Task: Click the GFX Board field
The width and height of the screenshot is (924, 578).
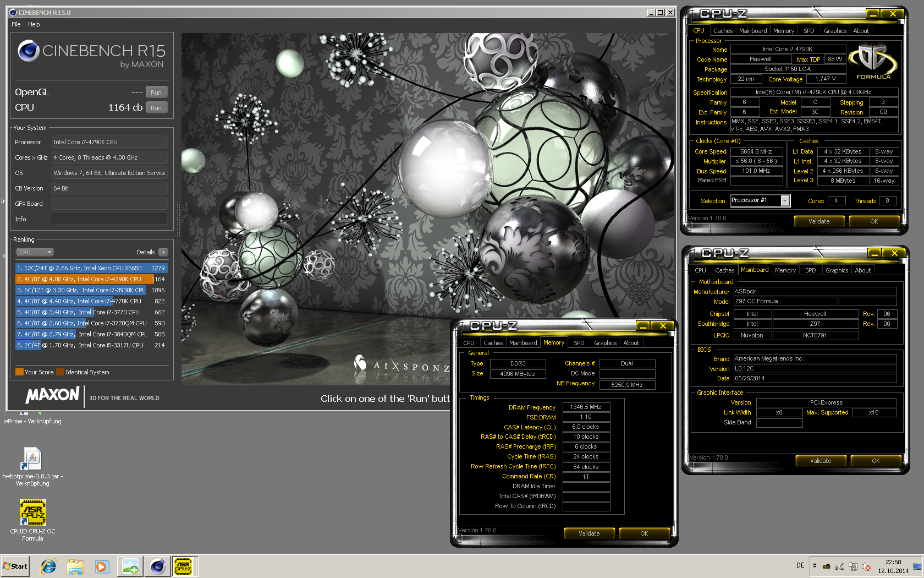Action: pos(109,204)
